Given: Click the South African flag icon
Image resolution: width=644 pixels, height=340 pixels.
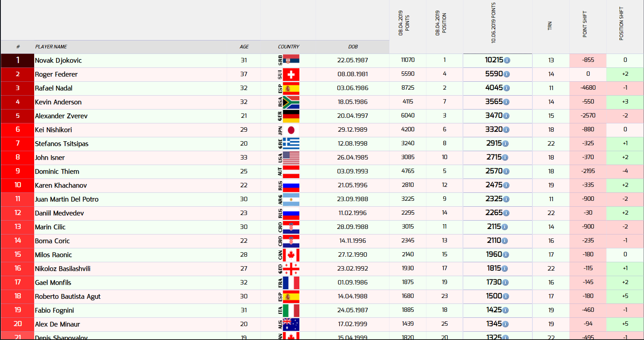Looking at the screenshot, I should click(291, 102).
